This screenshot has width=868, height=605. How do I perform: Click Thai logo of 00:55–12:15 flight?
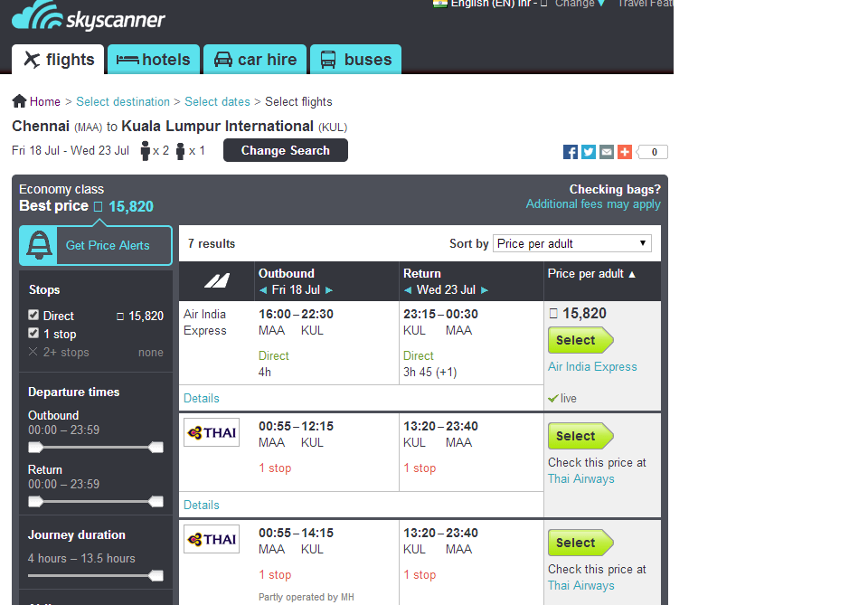(212, 432)
